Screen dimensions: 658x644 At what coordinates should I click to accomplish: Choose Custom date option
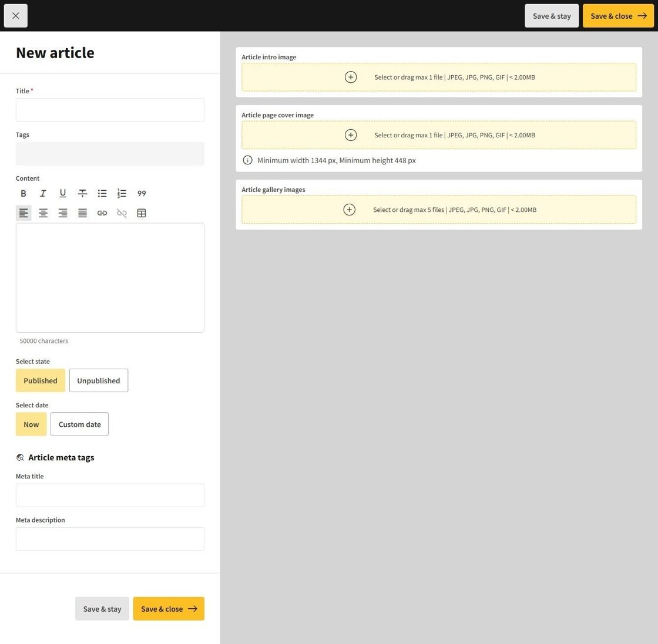(x=79, y=424)
